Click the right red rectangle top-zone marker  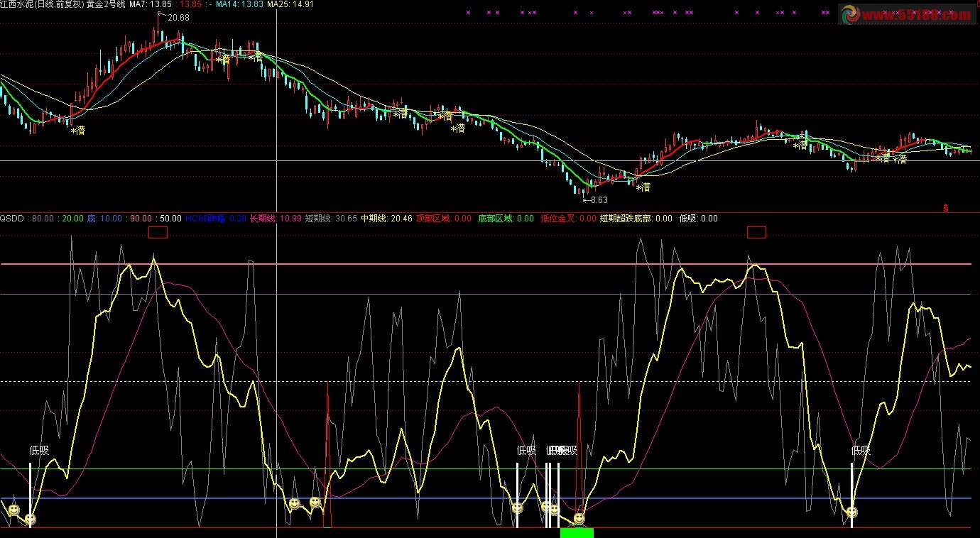(757, 232)
